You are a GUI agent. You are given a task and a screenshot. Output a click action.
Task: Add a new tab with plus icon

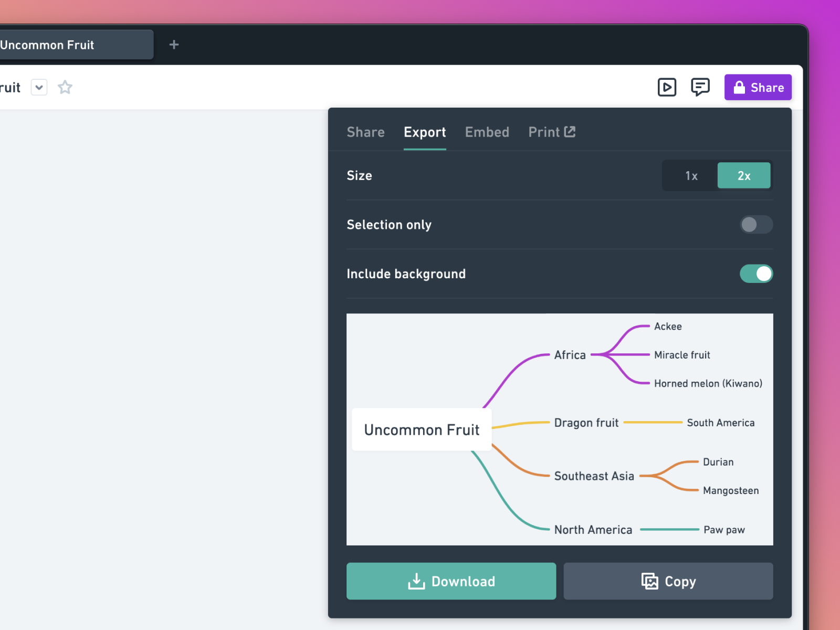[x=174, y=45]
